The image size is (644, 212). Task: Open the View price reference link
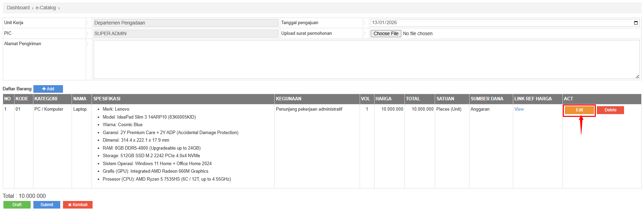(x=519, y=109)
